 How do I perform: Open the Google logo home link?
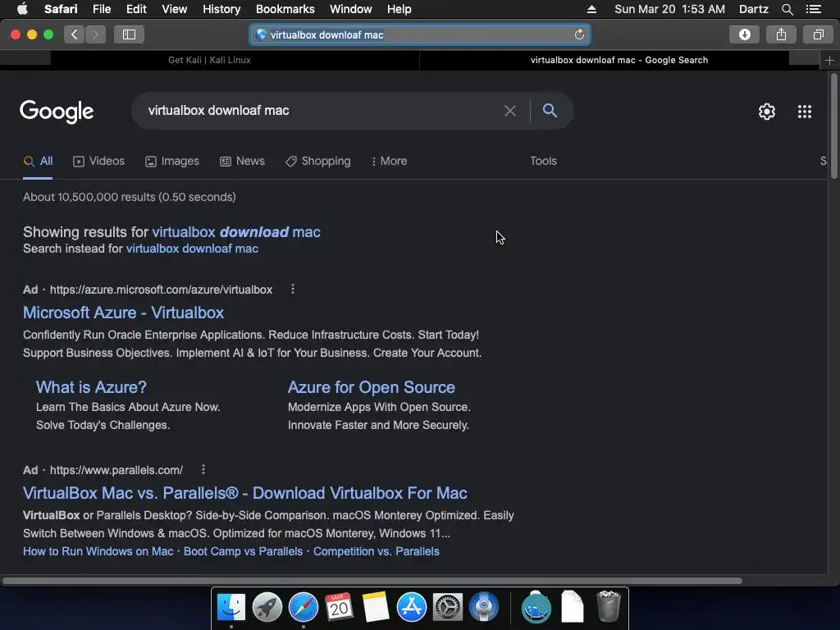point(57,112)
